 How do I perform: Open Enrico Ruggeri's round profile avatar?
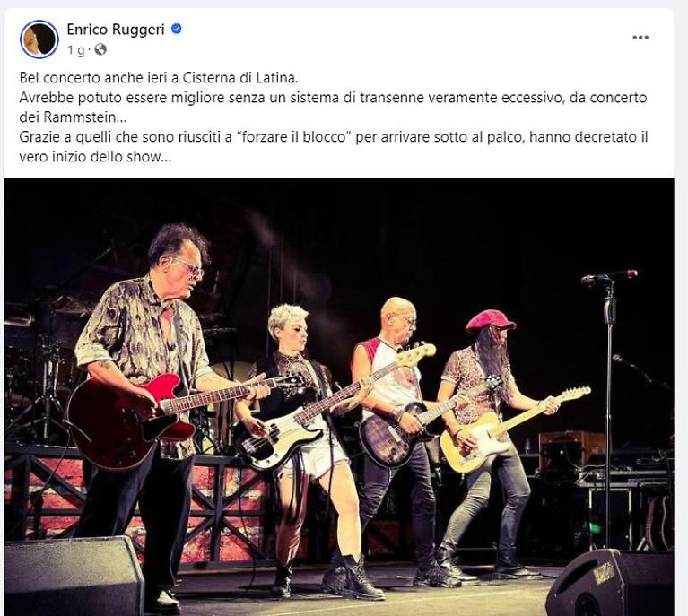click(39, 39)
